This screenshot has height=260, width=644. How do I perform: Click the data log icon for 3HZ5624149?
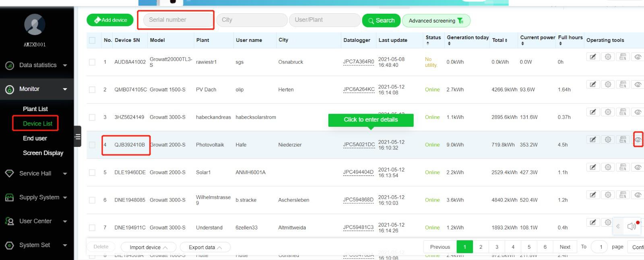(623, 112)
